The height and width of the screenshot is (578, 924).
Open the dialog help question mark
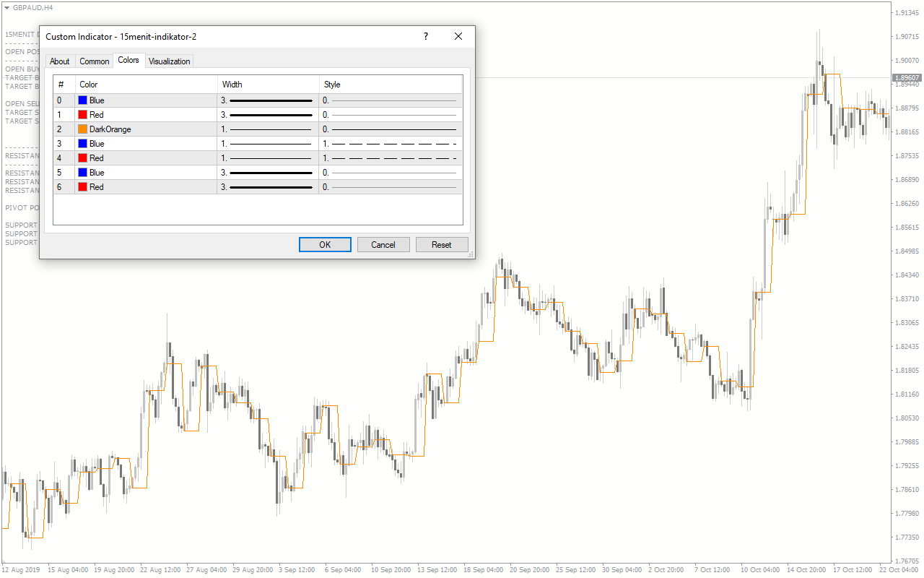point(426,36)
